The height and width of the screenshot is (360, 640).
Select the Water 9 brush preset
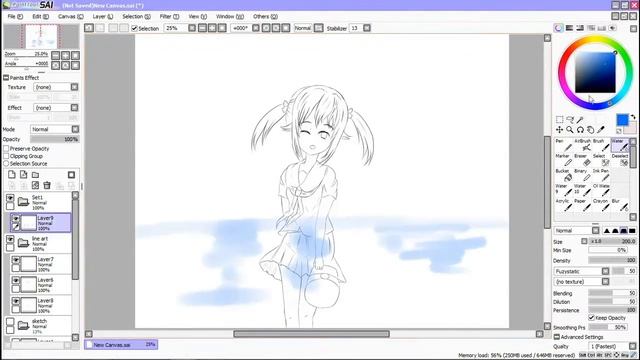point(563,190)
